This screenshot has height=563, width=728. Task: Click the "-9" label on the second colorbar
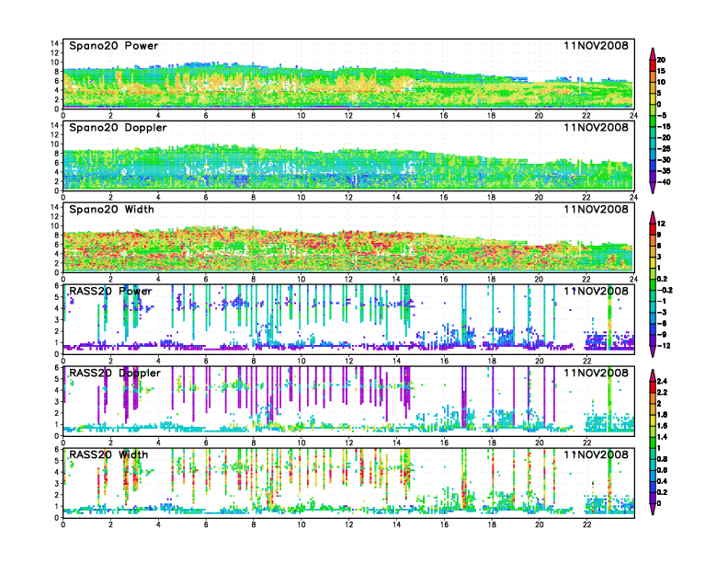(x=661, y=335)
